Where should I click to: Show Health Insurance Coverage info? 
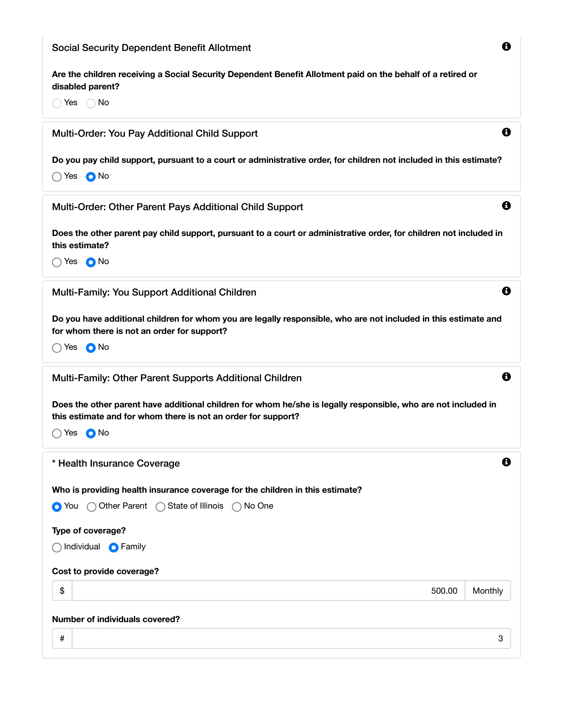coord(506,462)
